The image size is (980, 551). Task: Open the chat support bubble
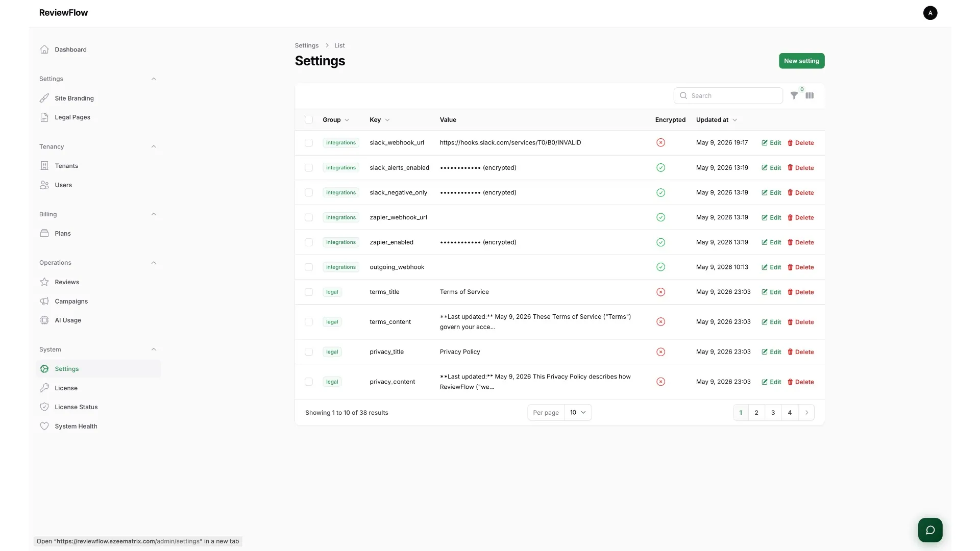[x=930, y=530]
